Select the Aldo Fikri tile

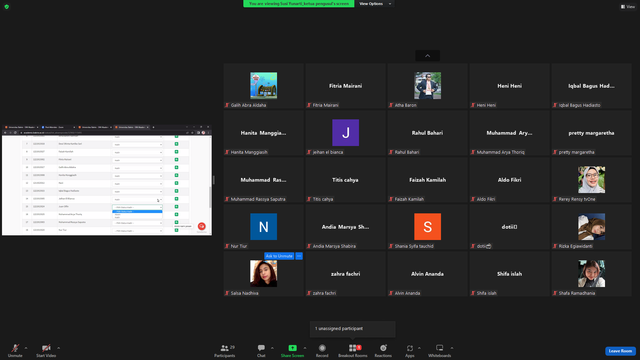[509, 180]
